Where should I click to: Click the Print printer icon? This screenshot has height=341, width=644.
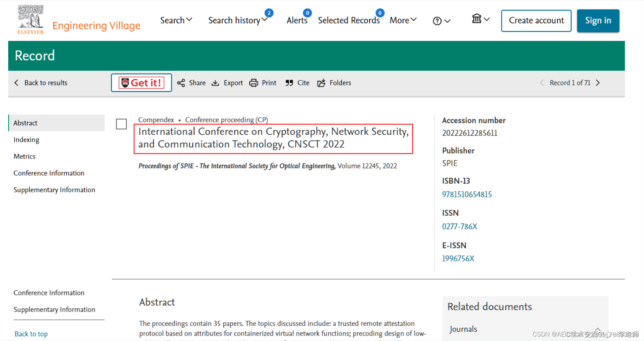pos(254,83)
